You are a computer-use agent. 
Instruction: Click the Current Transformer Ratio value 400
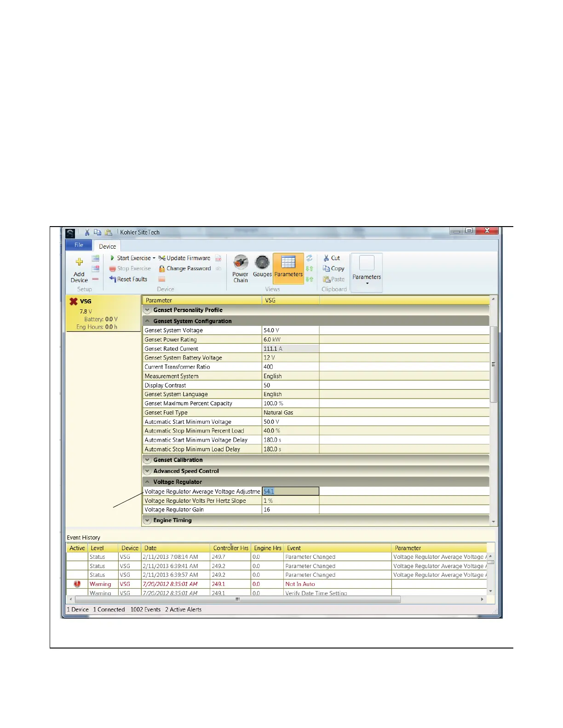(x=291, y=367)
